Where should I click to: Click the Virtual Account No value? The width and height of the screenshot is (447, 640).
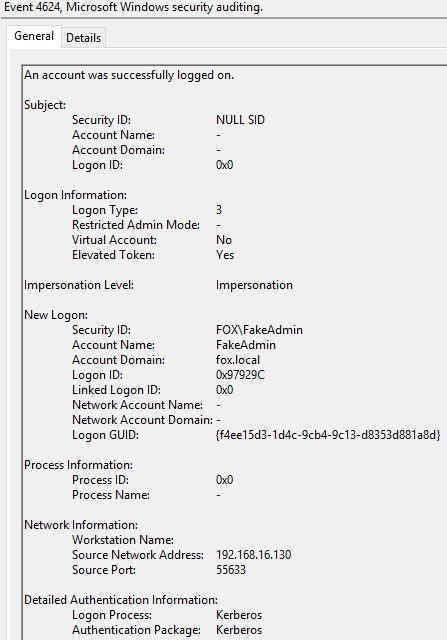coord(224,240)
